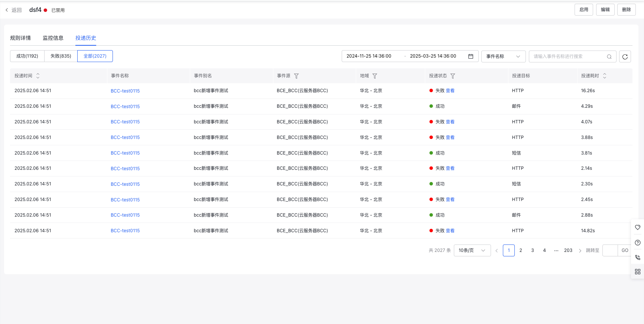Viewport: 644px width, 324px height.
Task: Click the 共 2027 条 total count
Action: (440, 250)
